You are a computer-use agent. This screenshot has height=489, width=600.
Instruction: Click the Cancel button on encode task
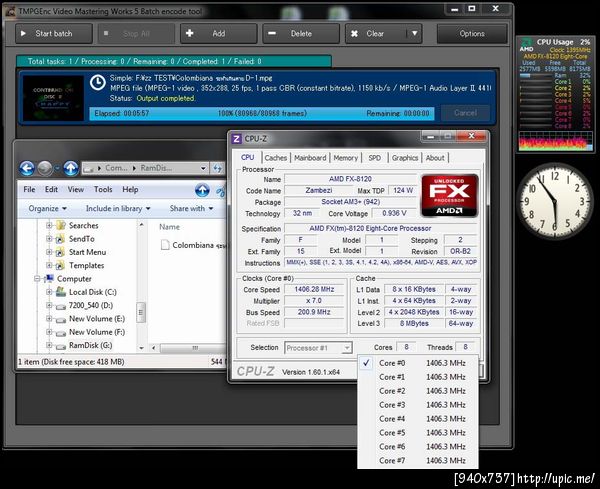(x=465, y=113)
